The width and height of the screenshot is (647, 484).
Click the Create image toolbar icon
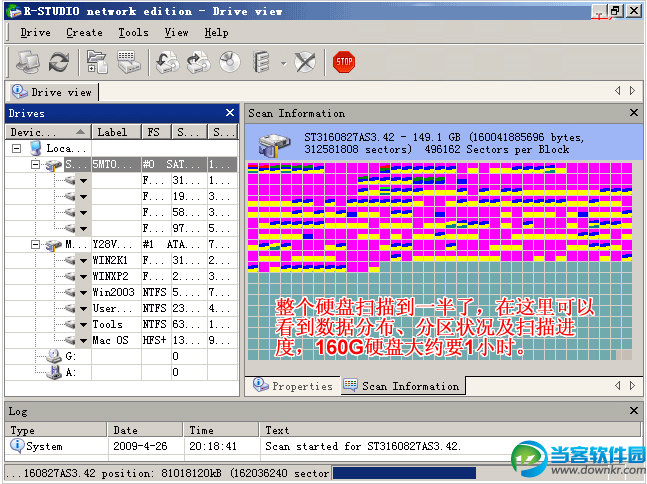click(198, 62)
